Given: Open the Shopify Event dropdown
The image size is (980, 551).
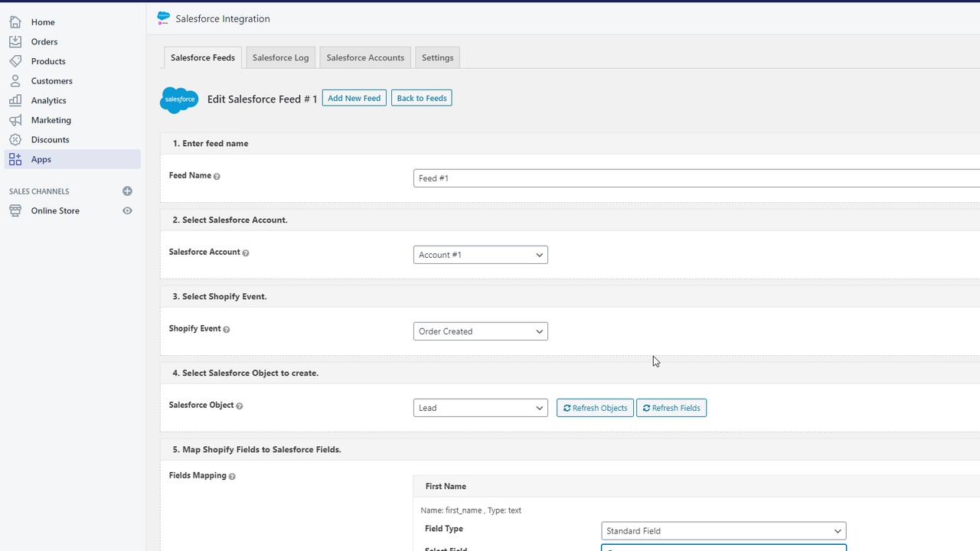Looking at the screenshot, I should coord(480,331).
